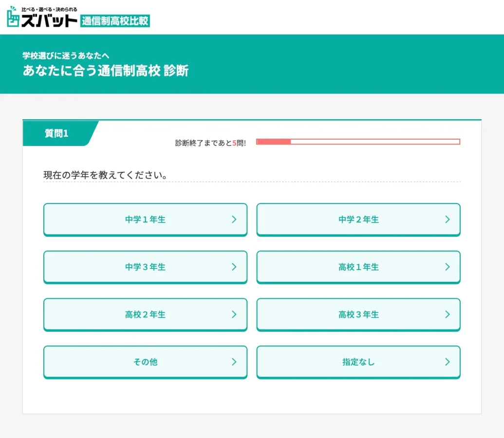
Task: Click the chevron arrow on 高校２年生
Action: 234,314
